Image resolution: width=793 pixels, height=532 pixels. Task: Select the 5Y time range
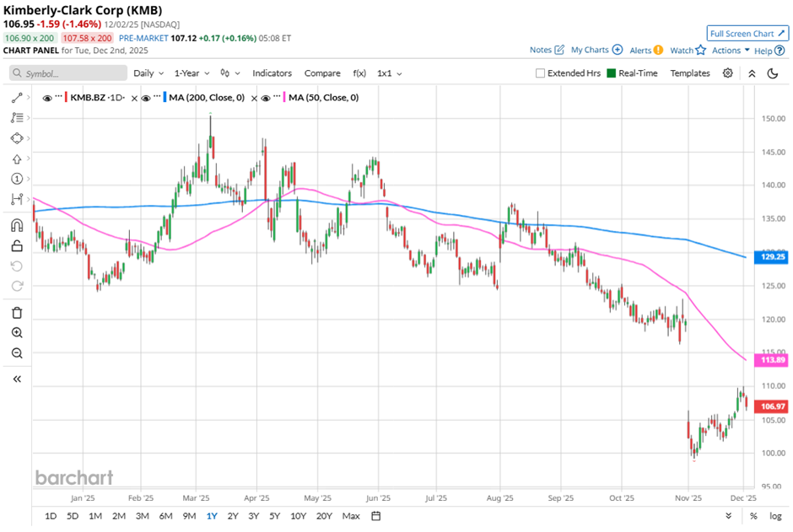[x=275, y=516]
